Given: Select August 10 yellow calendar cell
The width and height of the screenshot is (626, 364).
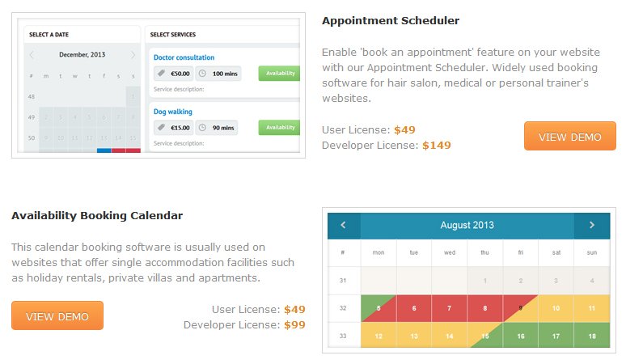Looking at the screenshot, I should [x=556, y=308].
